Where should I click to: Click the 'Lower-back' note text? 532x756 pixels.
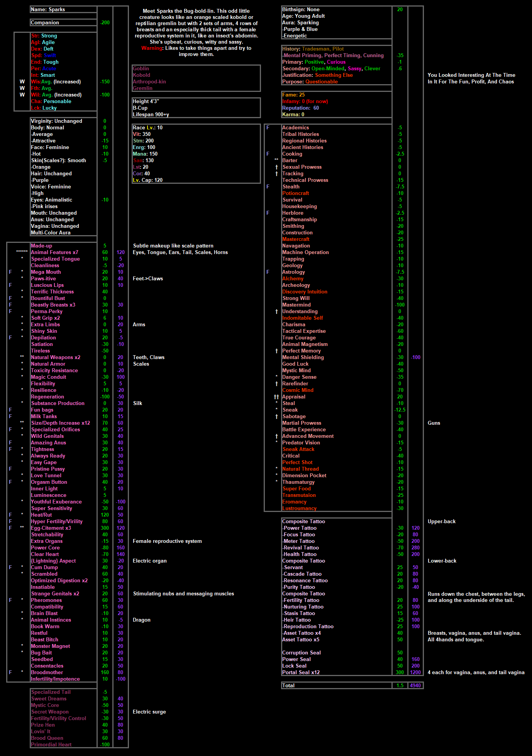point(442,561)
